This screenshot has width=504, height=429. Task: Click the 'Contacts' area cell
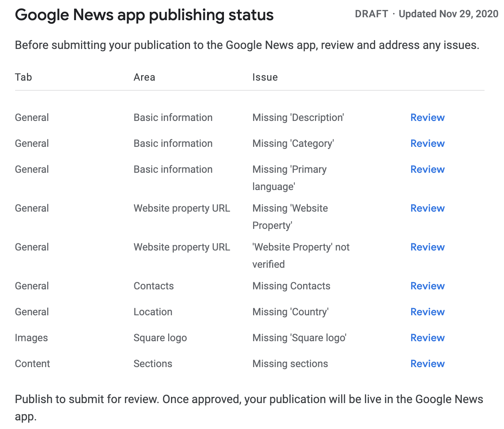click(154, 286)
